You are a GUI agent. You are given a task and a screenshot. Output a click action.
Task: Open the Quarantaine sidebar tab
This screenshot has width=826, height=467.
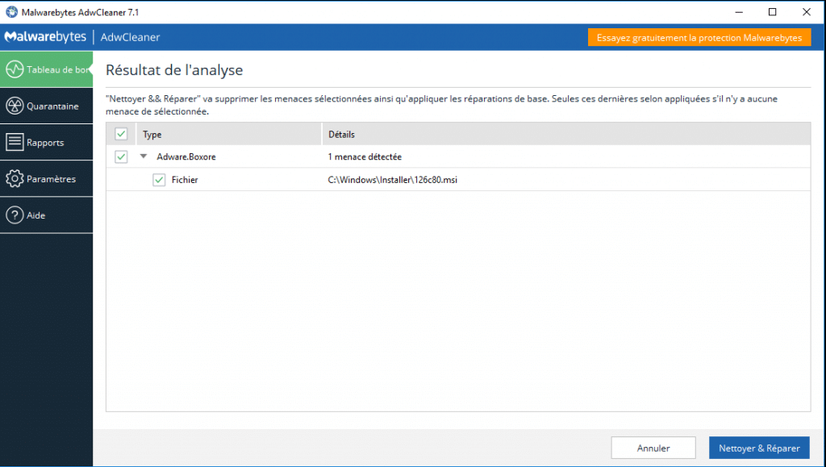[52, 106]
